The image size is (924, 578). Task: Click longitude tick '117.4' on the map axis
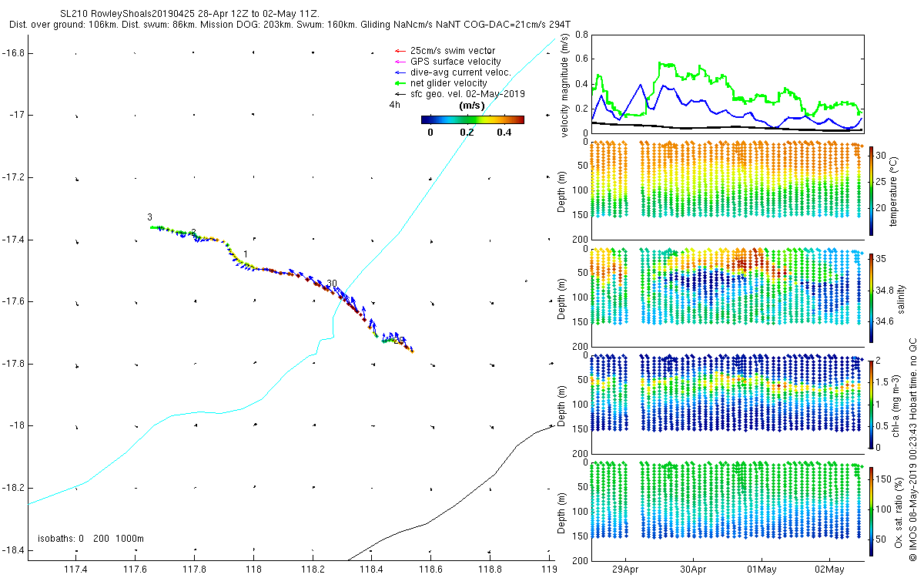coord(76,570)
